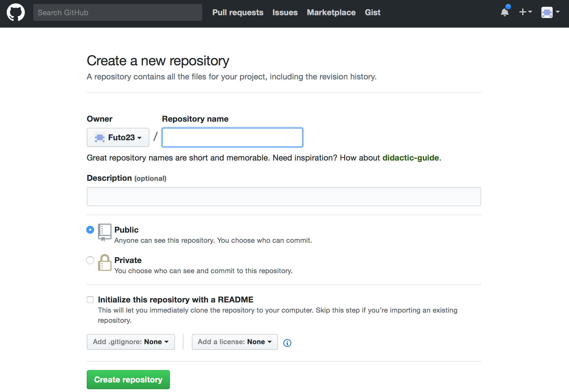
Task: Enable Initialize with README checkbox
Action: pyautogui.click(x=90, y=300)
